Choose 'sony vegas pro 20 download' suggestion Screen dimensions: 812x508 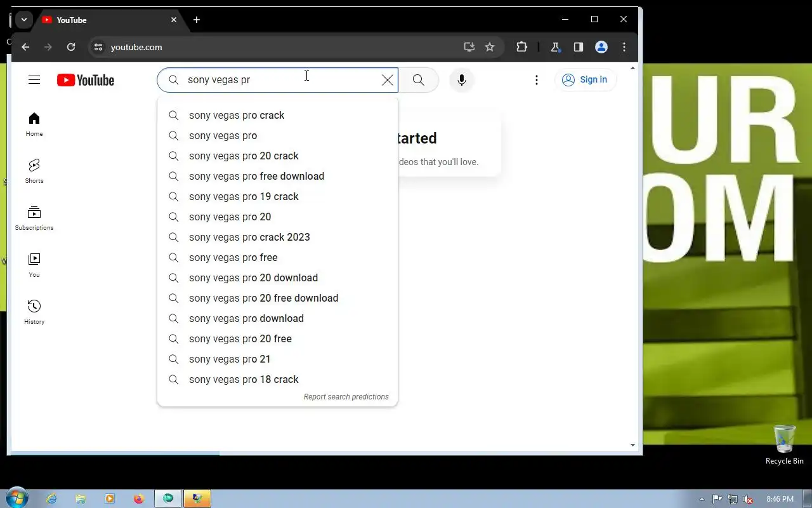pos(277,277)
